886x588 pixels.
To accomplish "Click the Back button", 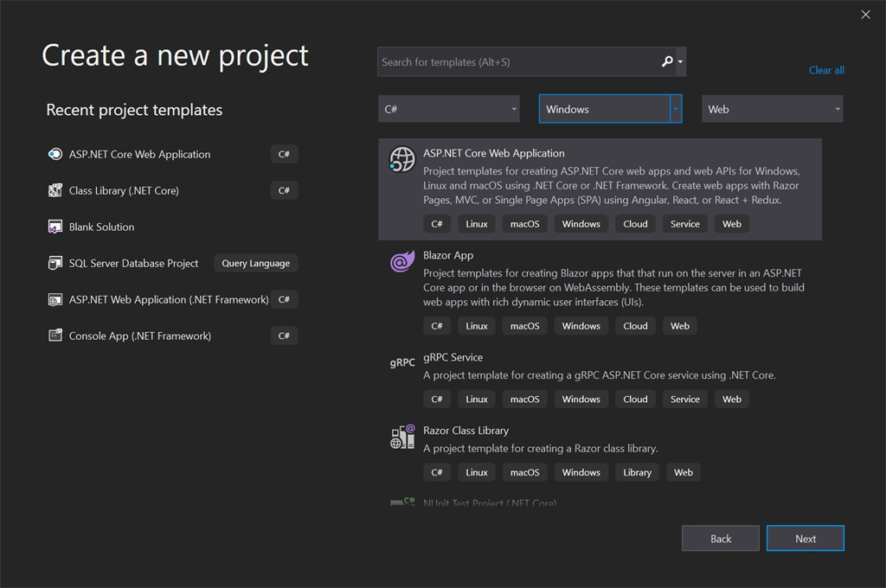I will [721, 539].
